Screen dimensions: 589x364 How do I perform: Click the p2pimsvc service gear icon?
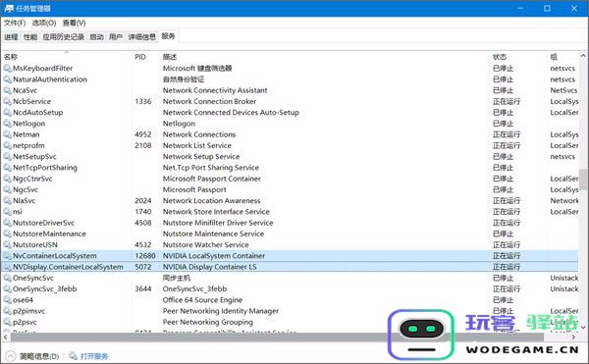7,311
